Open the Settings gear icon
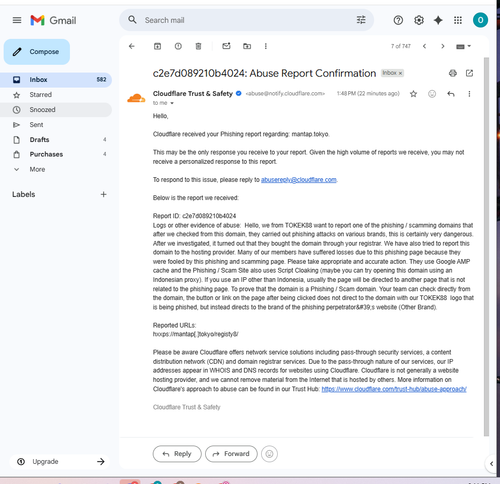500x484 pixels. point(419,20)
